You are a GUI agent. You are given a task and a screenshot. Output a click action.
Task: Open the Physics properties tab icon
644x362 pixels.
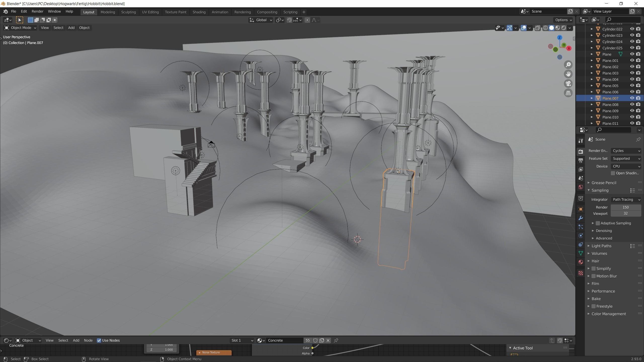click(x=581, y=235)
